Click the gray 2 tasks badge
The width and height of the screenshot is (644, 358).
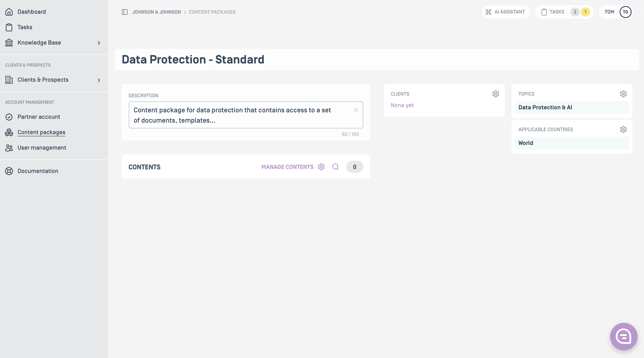click(x=575, y=12)
